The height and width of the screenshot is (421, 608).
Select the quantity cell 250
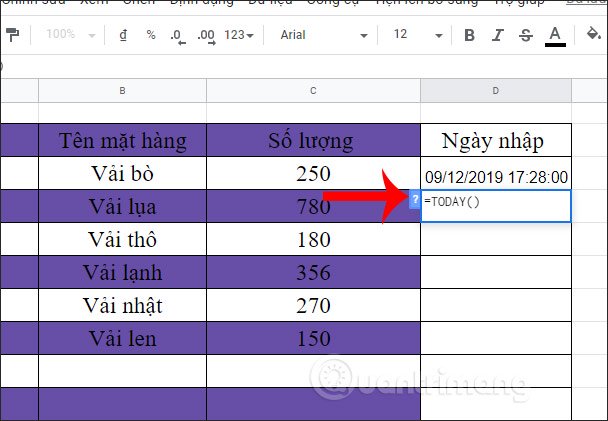(x=313, y=173)
